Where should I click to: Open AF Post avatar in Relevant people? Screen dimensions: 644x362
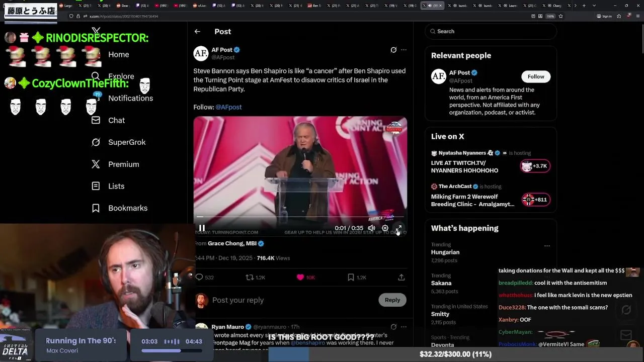438,76
